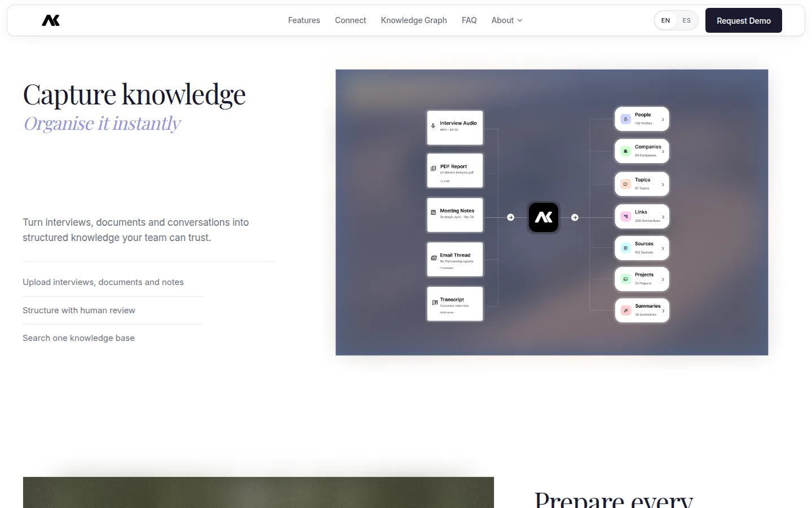The image size is (812, 508).
Task: Go to the Connect nav item
Action: pyautogui.click(x=350, y=20)
